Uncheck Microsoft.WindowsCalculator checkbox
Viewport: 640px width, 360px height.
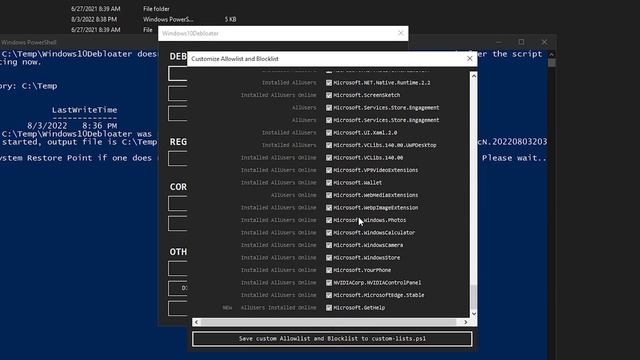(x=329, y=233)
